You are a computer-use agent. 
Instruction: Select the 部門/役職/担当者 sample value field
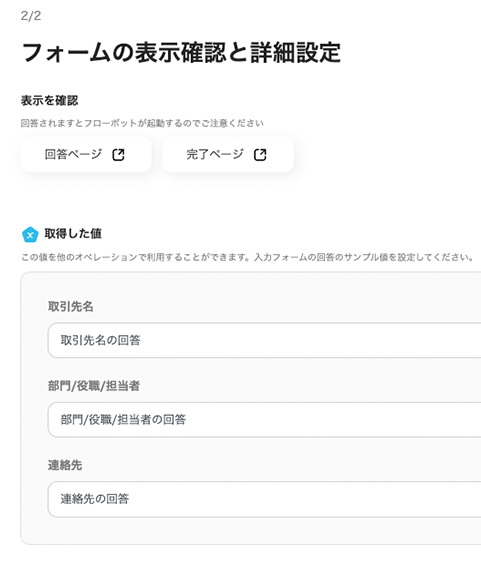(264, 420)
